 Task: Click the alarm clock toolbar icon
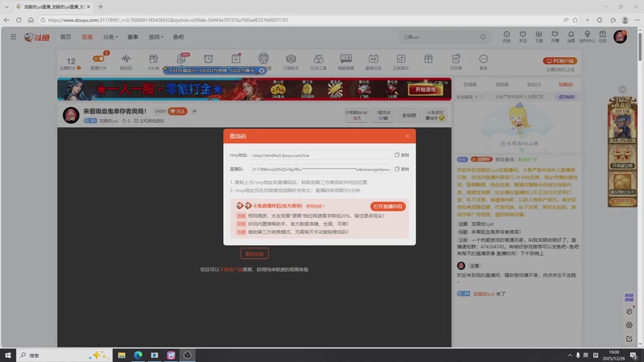click(x=208, y=59)
